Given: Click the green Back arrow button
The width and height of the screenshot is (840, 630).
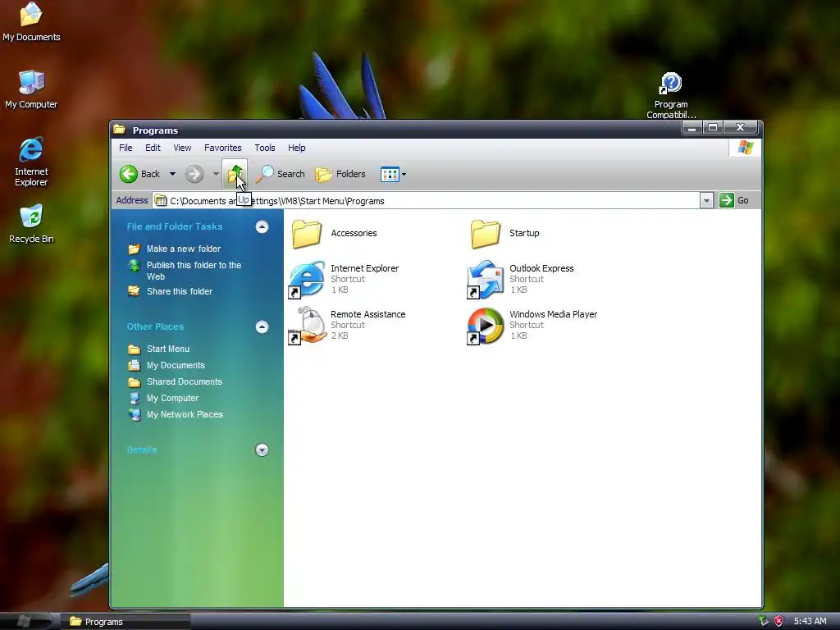Looking at the screenshot, I should (x=129, y=174).
